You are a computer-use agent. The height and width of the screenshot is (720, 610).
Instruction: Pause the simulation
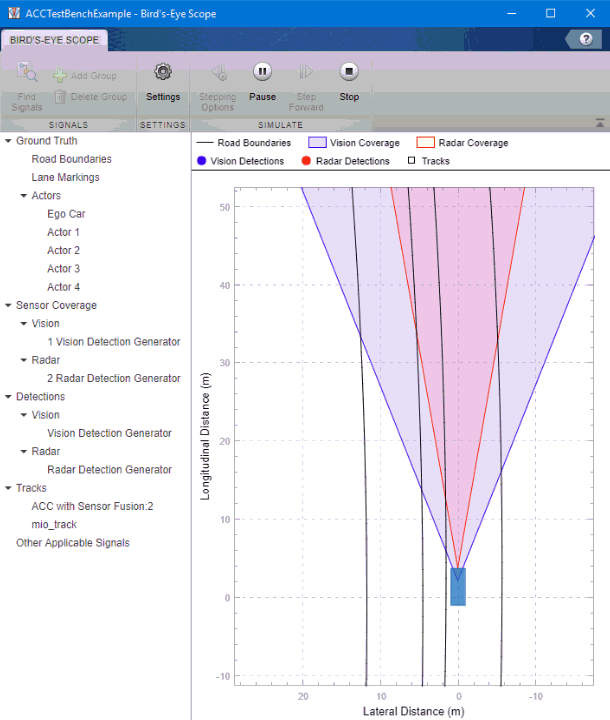262,72
